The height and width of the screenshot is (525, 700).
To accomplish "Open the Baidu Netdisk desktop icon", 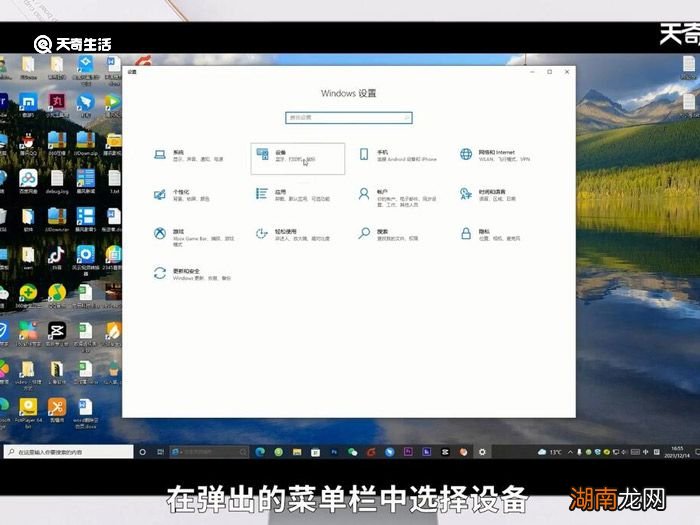I will [x=28, y=182].
